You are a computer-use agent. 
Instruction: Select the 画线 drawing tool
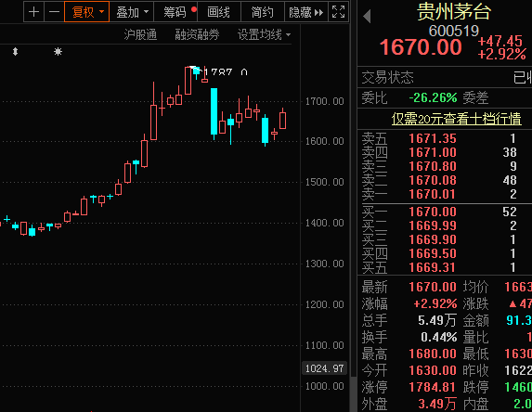coord(219,12)
